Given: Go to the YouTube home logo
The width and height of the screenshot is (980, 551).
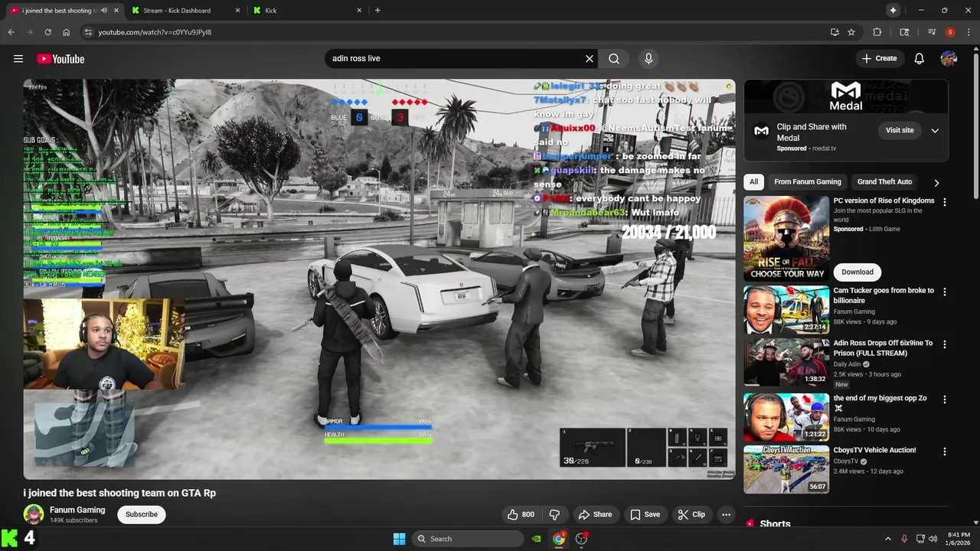Looking at the screenshot, I should (x=60, y=59).
